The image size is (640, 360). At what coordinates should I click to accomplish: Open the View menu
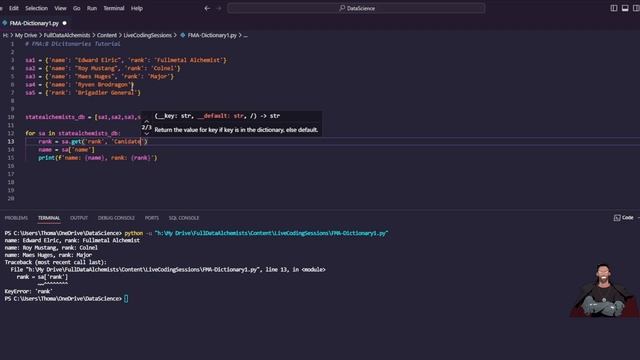click(60, 8)
